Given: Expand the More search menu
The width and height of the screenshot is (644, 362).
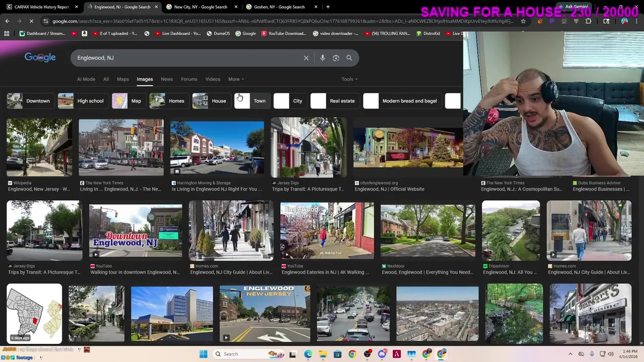Looking at the screenshot, I should [236, 79].
